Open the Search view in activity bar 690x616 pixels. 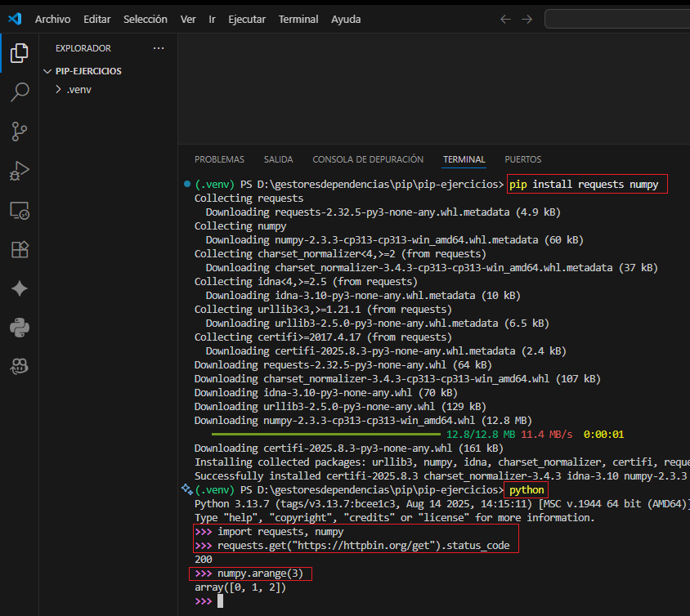(x=19, y=92)
